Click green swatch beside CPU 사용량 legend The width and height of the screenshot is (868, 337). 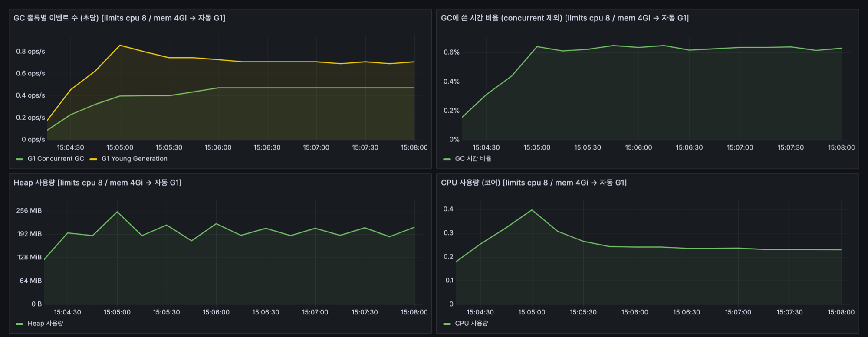coord(447,324)
